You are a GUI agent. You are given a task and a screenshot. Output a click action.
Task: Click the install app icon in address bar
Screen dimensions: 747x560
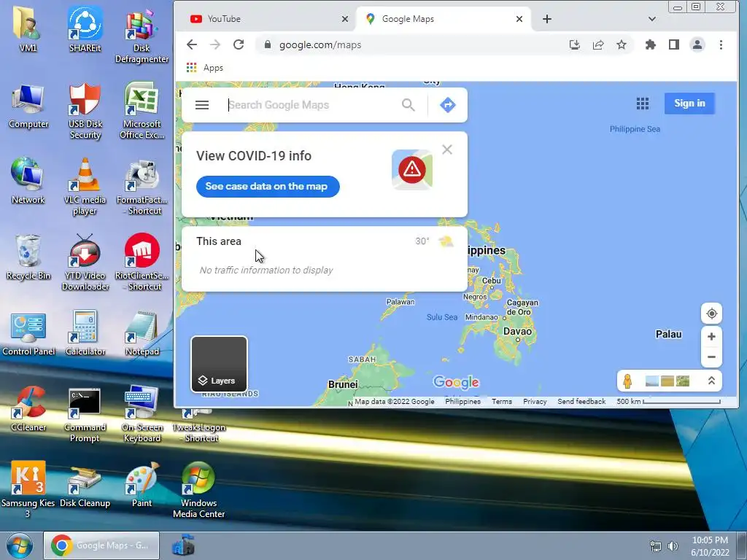coord(575,44)
